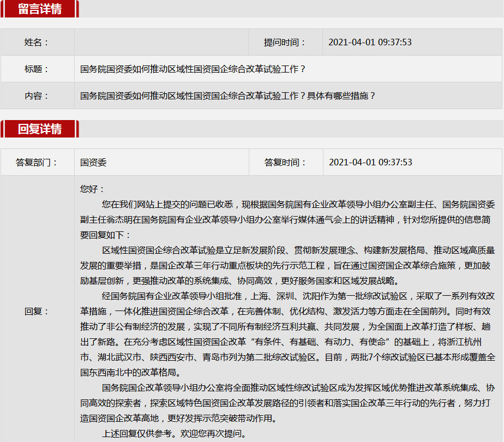
Task: Click the timestamp beside 答复时间
Action: [370, 163]
